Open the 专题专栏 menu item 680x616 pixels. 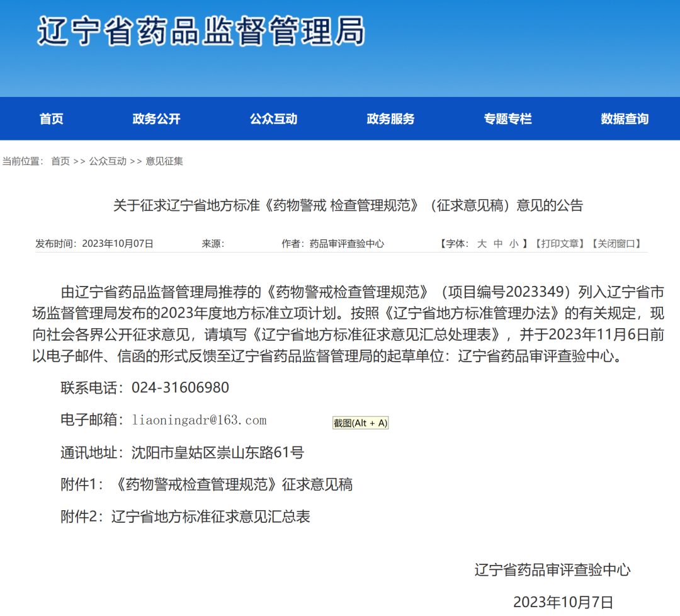[507, 119]
